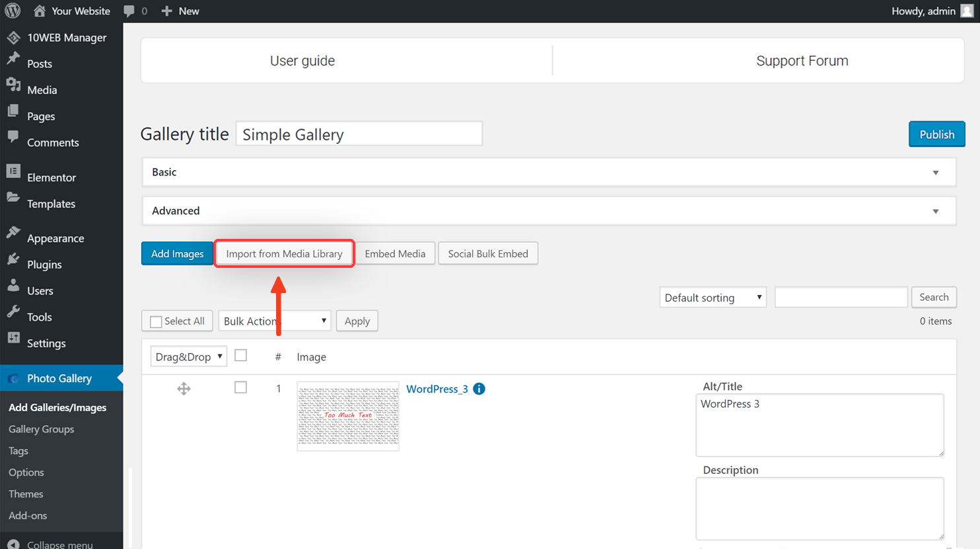Expand the Basic settings section
The height and width of the screenshot is (549, 980).
(x=549, y=172)
